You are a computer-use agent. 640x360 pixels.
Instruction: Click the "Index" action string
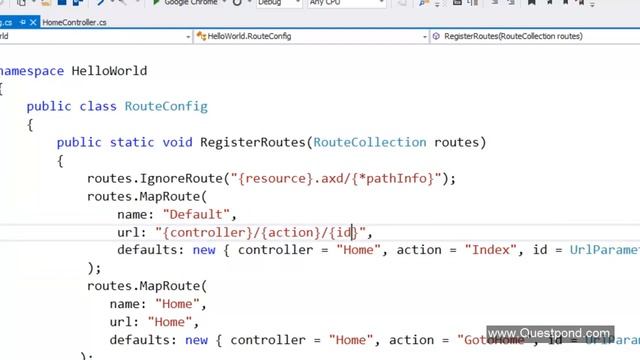[x=491, y=250]
